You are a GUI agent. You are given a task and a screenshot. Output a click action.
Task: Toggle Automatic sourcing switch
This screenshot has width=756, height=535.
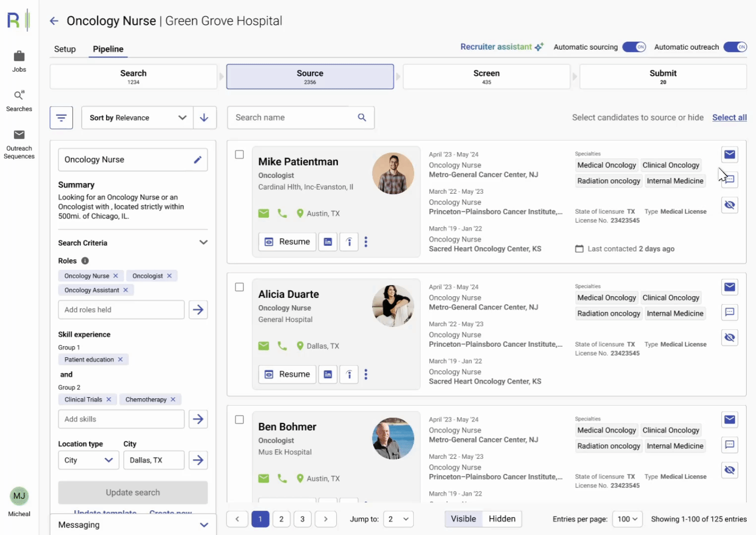point(634,47)
